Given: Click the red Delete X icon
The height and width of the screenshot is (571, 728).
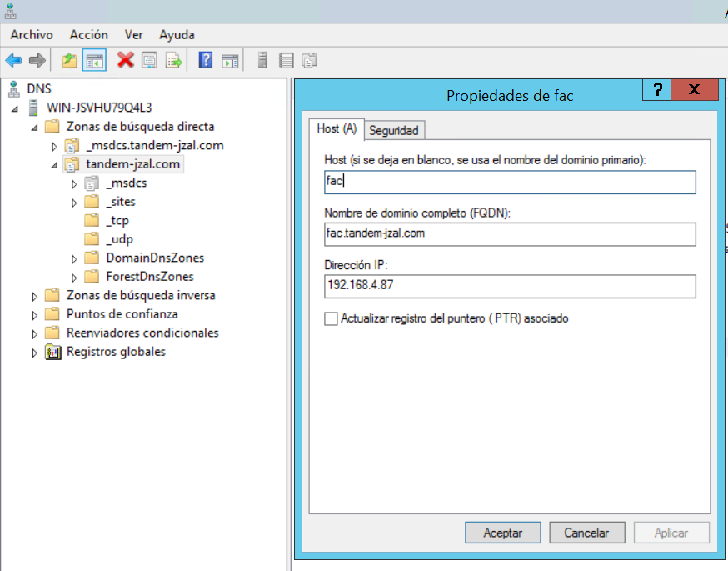Looking at the screenshot, I should [x=126, y=60].
